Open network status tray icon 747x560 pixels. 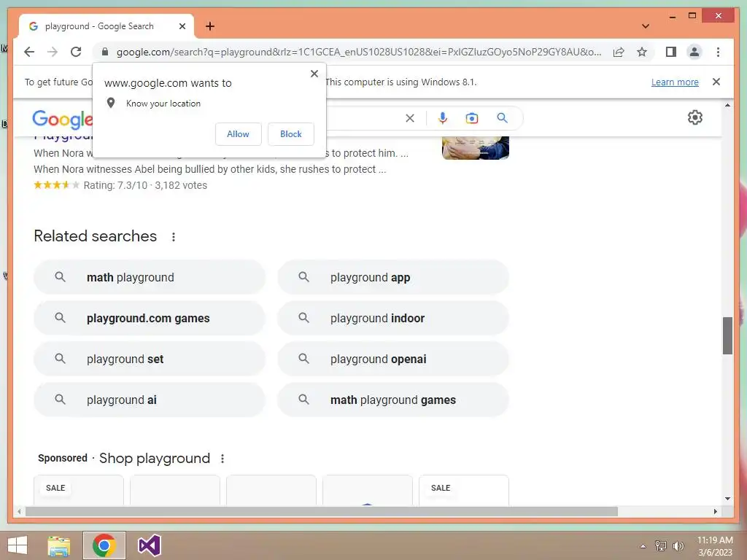(661, 546)
